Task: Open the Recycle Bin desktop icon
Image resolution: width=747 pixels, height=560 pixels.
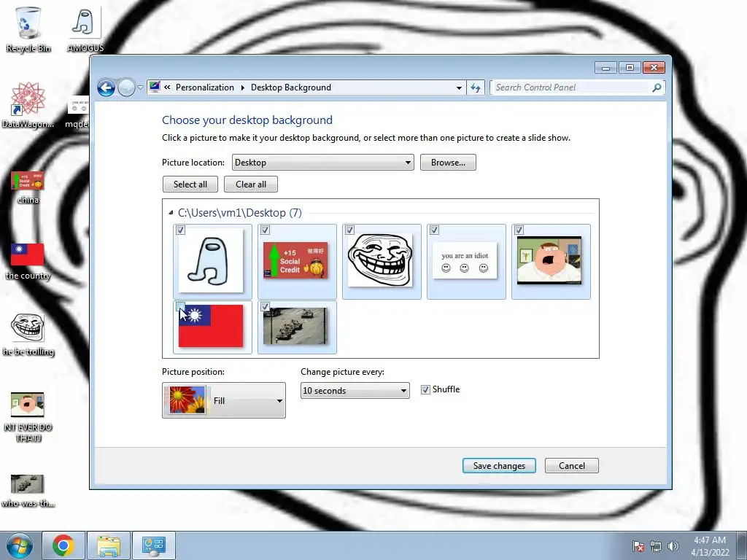Action: [28, 28]
